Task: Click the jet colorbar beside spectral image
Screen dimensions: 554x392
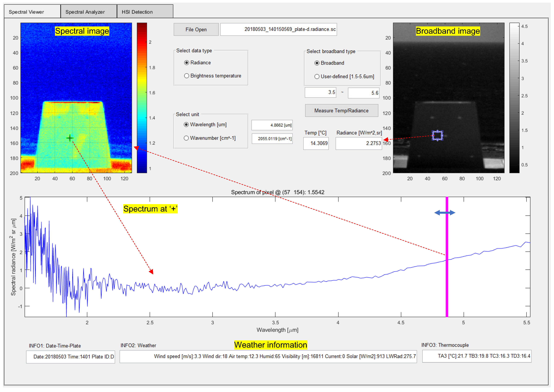Action: click(x=142, y=98)
